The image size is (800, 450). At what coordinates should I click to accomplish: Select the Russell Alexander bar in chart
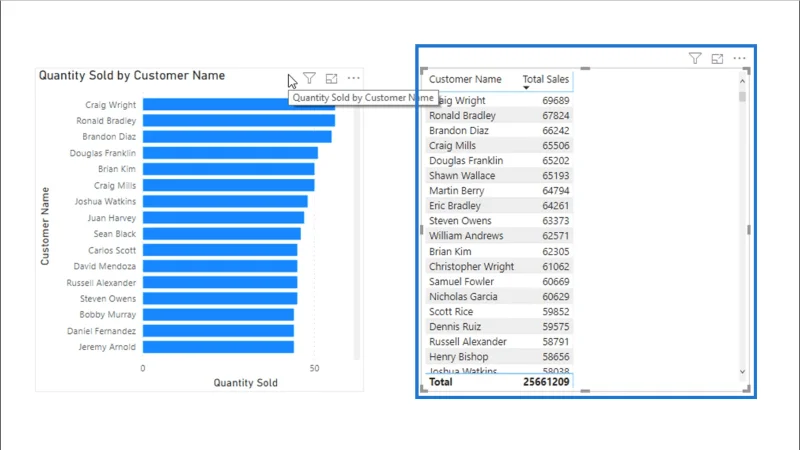pos(220,282)
